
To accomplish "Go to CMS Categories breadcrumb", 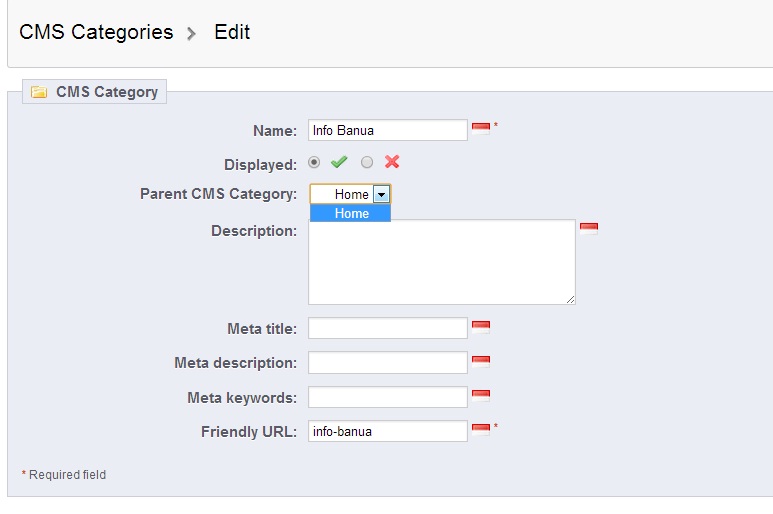I will pyautogui.click(x=96, y=32).
